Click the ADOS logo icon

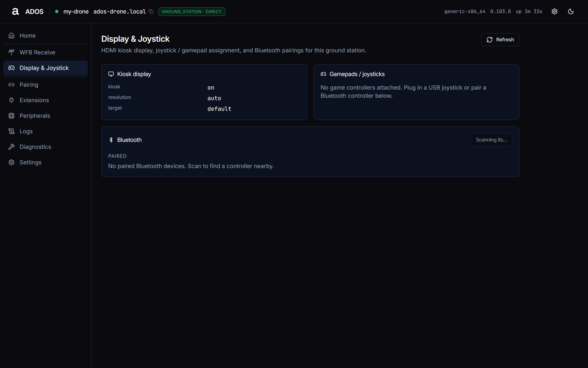pos(16,11)
